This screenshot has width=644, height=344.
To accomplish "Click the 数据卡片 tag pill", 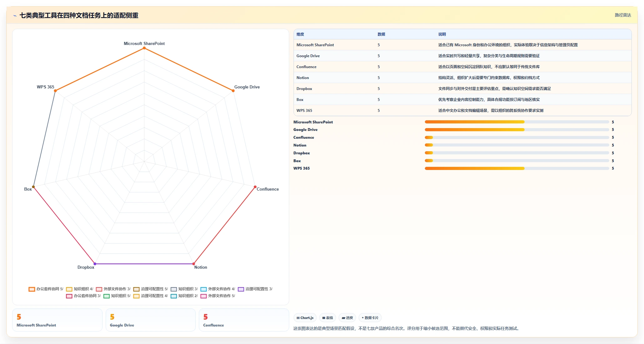I will click(x=370, y=318).
